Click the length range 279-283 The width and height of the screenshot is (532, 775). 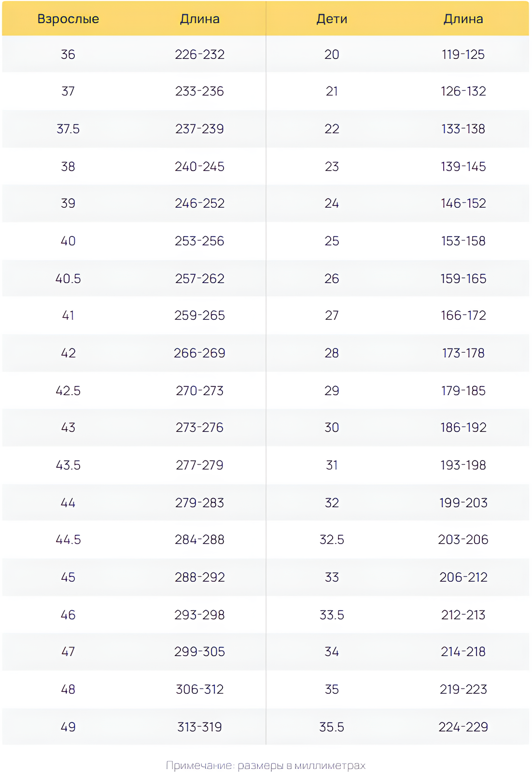pyautogui.click(x=200, y=503)
